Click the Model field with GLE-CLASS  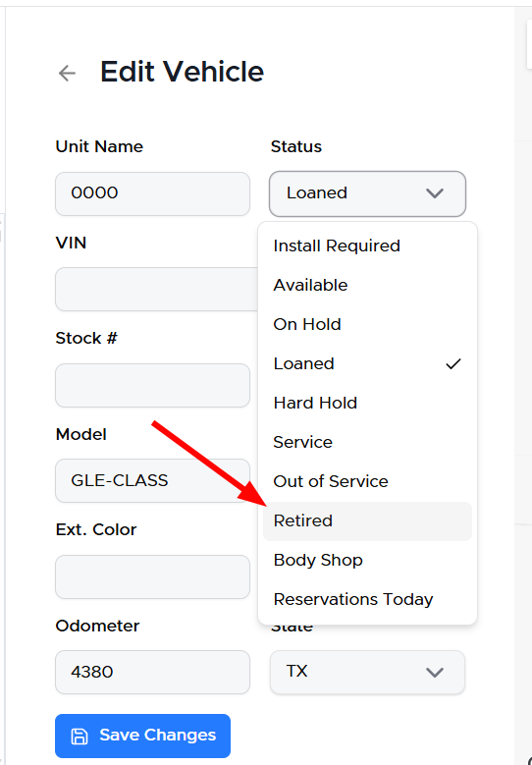[152, 480]
